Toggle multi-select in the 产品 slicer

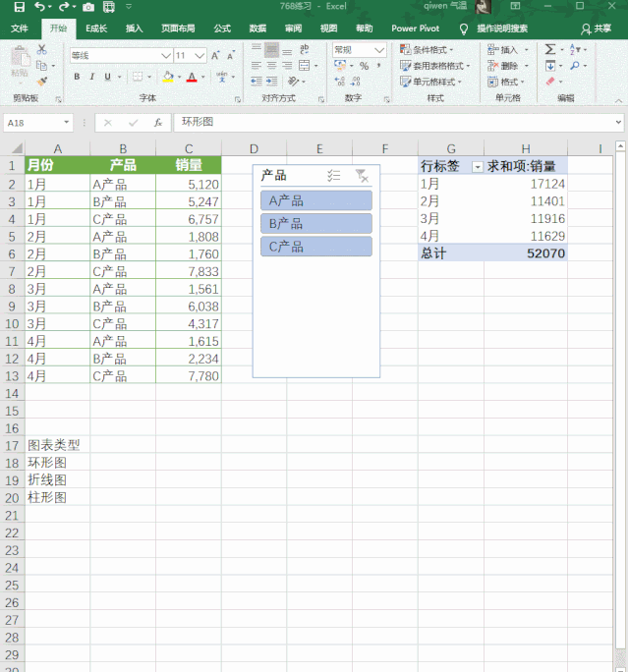(333, 176)
